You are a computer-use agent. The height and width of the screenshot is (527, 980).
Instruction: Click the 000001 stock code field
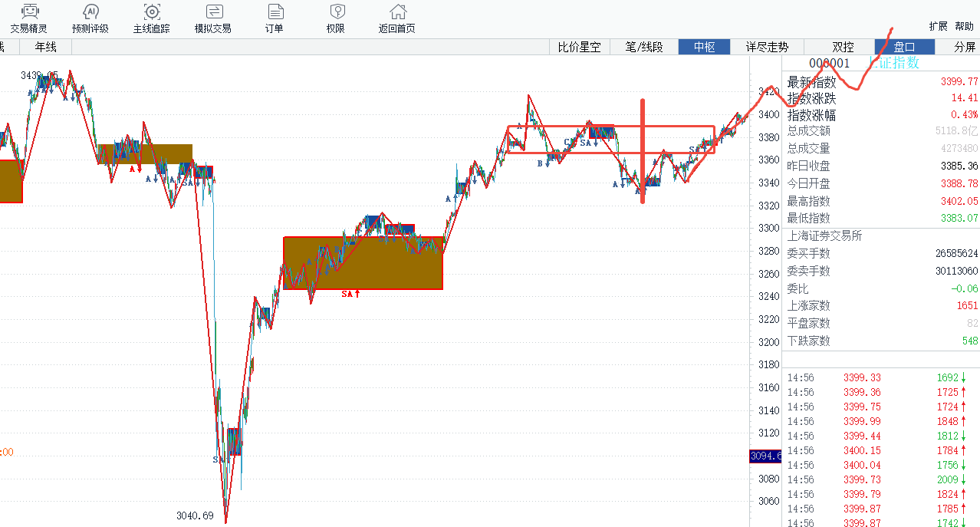point(830,64)
